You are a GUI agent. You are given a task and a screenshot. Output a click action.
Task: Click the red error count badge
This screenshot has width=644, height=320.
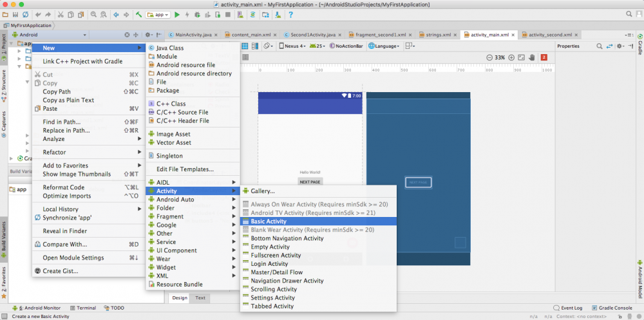544,57
